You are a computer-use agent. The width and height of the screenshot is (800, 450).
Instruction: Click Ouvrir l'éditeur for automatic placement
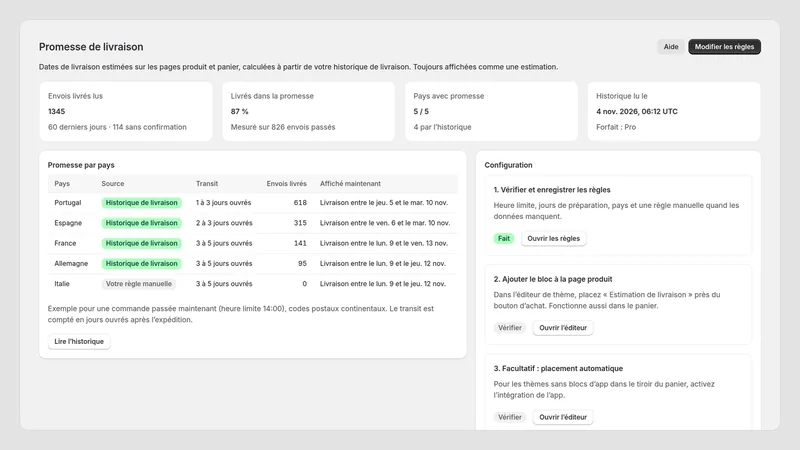[x=563, y=417]
